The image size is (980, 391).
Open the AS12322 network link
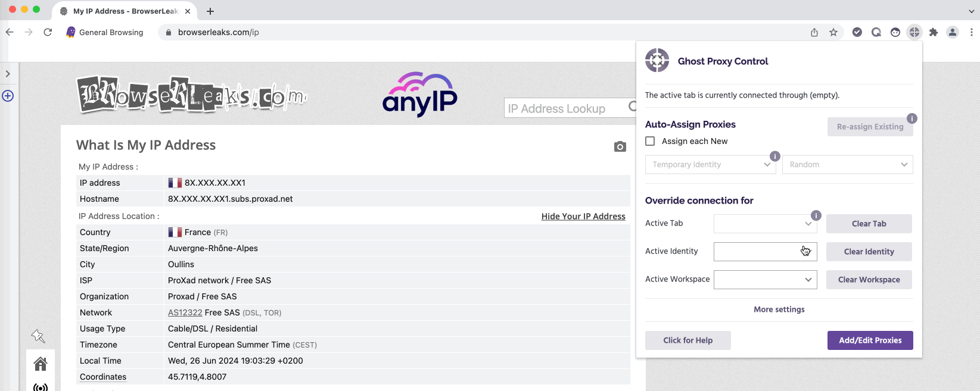coord(185,312)
